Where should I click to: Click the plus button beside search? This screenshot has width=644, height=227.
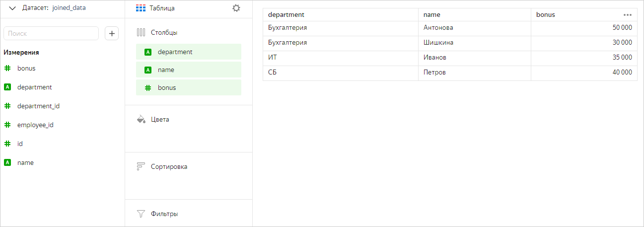[112, 33]
